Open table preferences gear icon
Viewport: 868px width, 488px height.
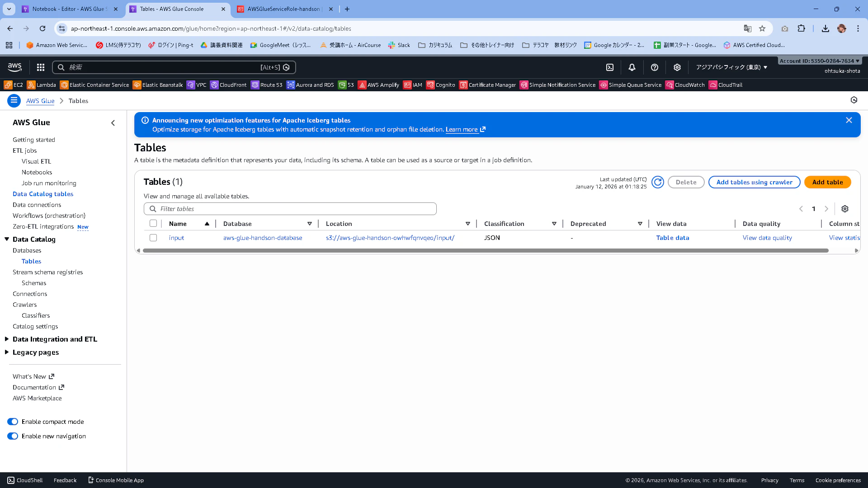tap(845, 209)
